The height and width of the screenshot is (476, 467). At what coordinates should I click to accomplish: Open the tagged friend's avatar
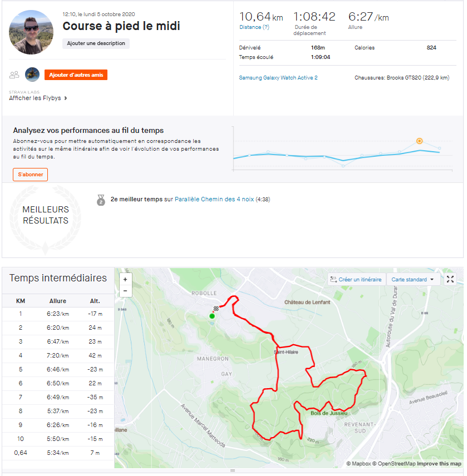[x=32, y=75]
